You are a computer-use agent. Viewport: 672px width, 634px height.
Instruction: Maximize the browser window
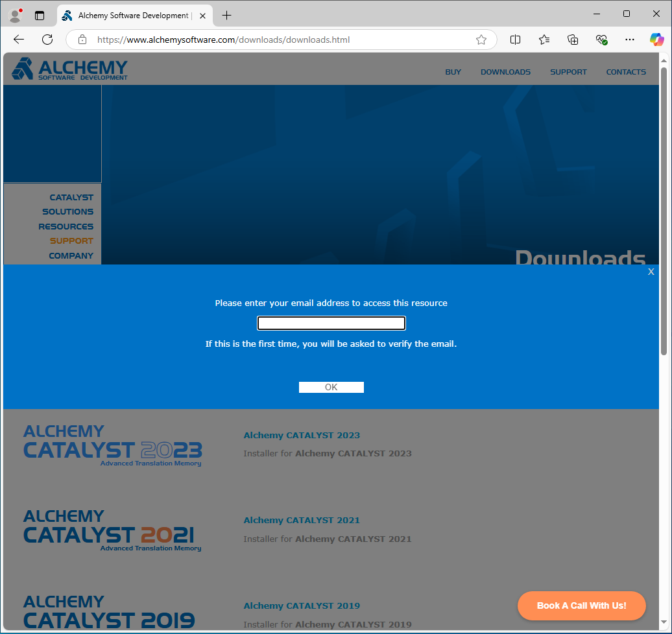point(627,14)
